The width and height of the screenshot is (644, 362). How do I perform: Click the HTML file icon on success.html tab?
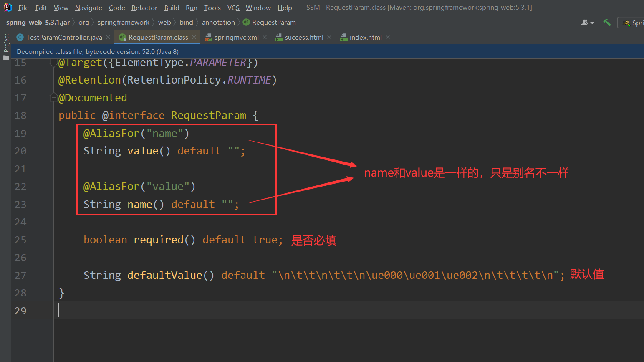coord(279,38)
